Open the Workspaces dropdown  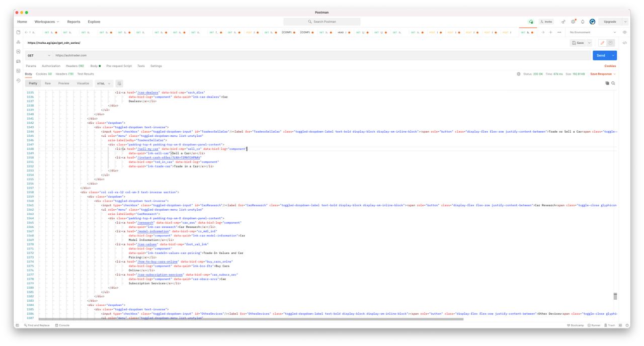click(47, 22)
